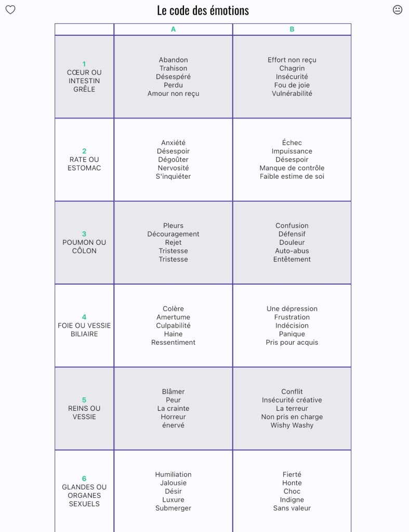Viewport: 409px width, 532px height.
Task: Select row 5 Reins ou Vessie header
Action: [x=84, y=408]
